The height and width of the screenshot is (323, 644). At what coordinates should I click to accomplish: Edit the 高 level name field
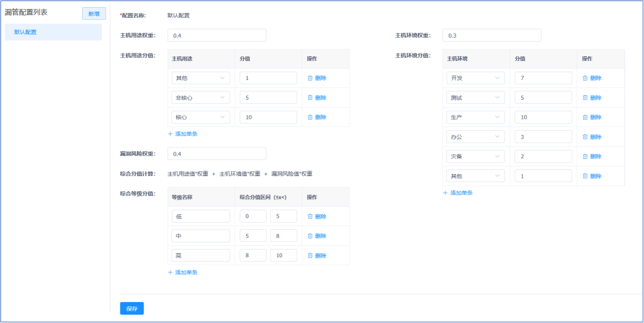point(201,256)
